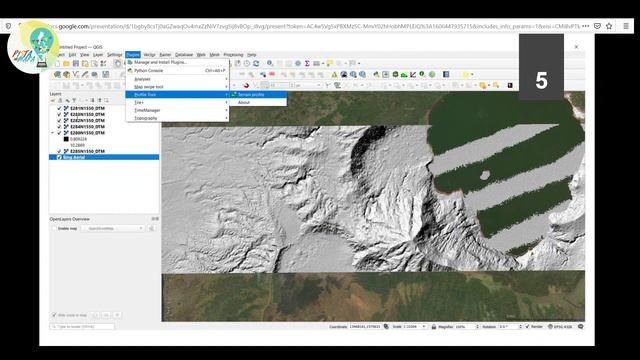
Task: Toggle visibility of Bing Aerial layer
Action: tap(59, 157)
